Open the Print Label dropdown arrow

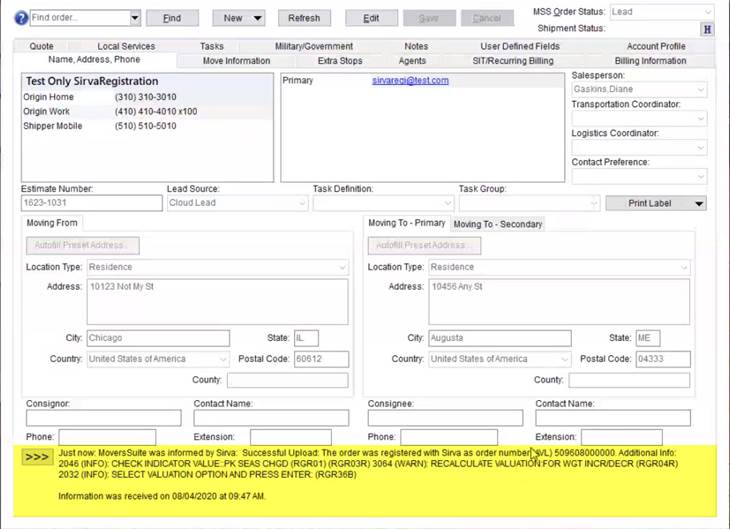coord(699,203)
